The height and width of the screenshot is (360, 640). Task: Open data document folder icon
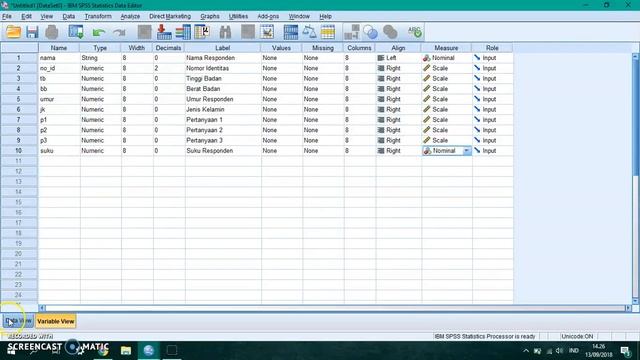coord(13,32)
